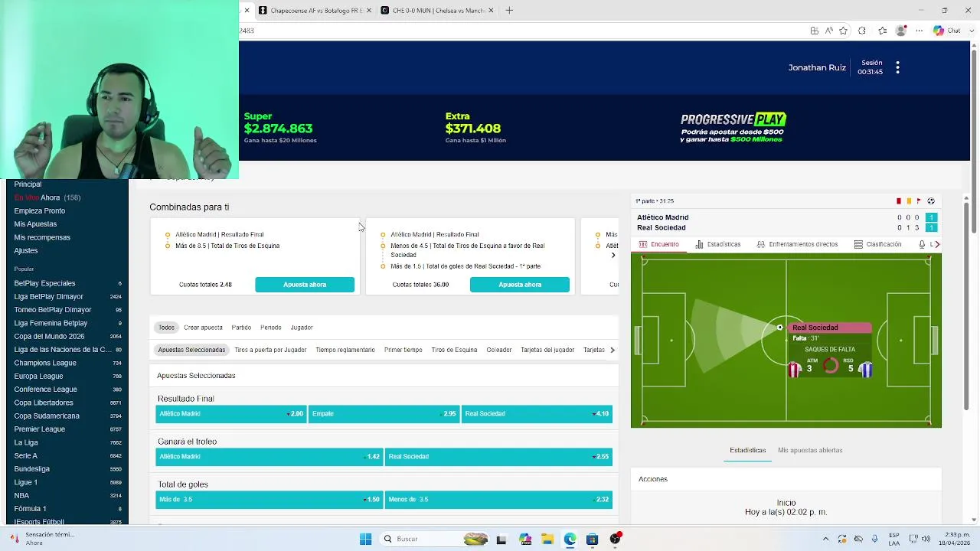980x551 pixels.
Task: Select Tiros de Esquina market chip
Action: click(454, 350)
